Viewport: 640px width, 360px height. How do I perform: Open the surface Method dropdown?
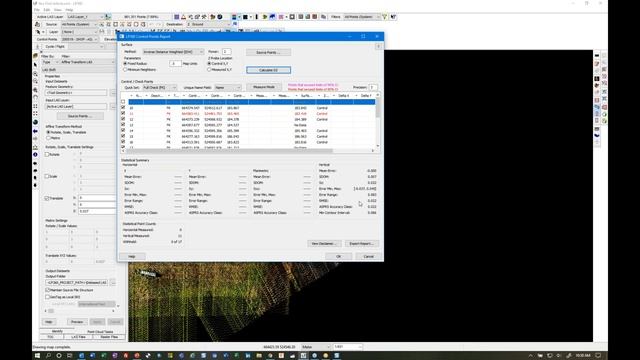(x=173, y=52)
